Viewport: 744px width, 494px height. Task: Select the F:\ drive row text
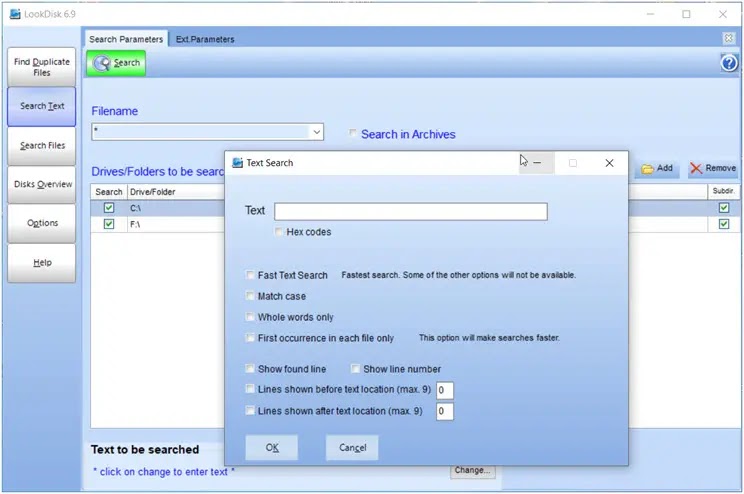tap(135, 224)
